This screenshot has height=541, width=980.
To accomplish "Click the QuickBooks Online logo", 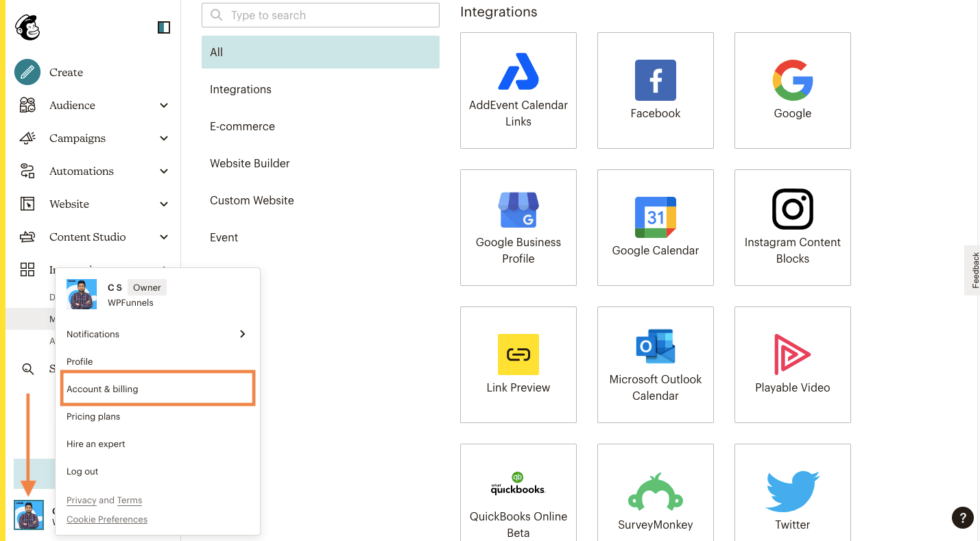I will click(x=518, y=483).
